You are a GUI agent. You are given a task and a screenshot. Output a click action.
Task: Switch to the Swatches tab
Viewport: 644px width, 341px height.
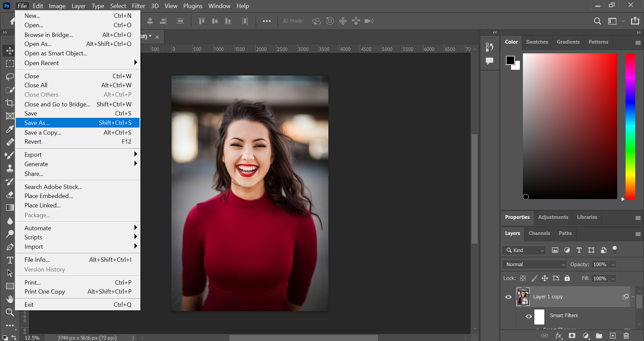click(537, 42)
